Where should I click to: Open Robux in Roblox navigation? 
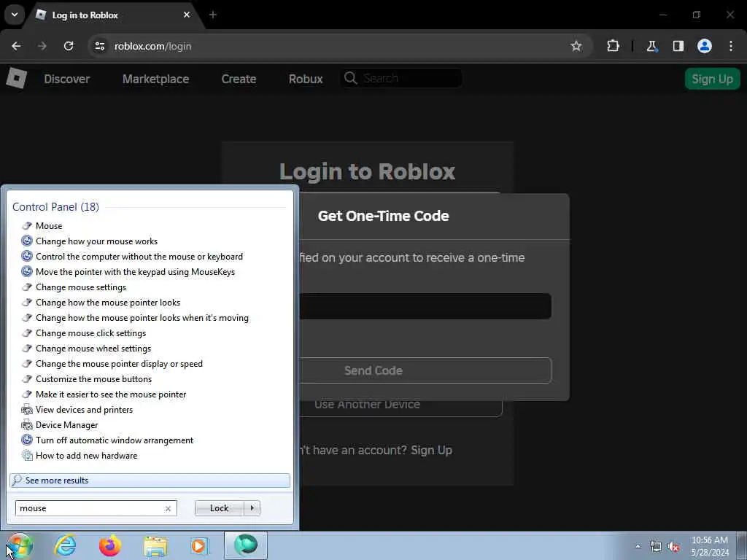coord(306,79)
